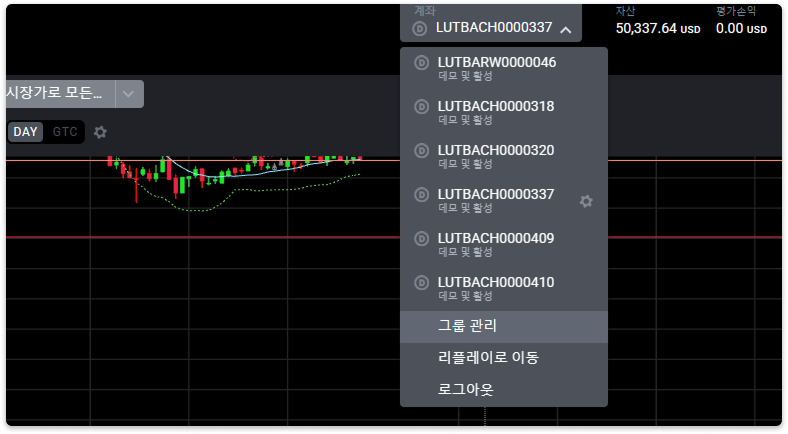Expand the 시장가로 모든 dropdown arrow

(x=129, y=94)
